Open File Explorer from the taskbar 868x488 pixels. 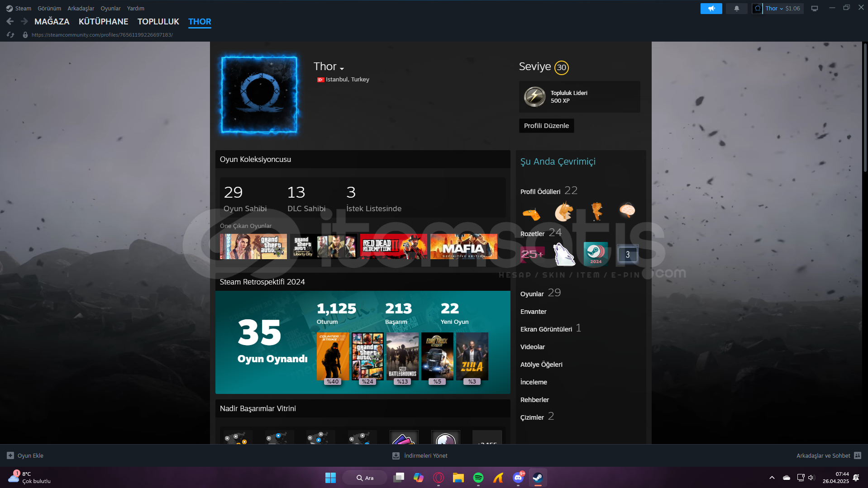(x=458, y=478)
